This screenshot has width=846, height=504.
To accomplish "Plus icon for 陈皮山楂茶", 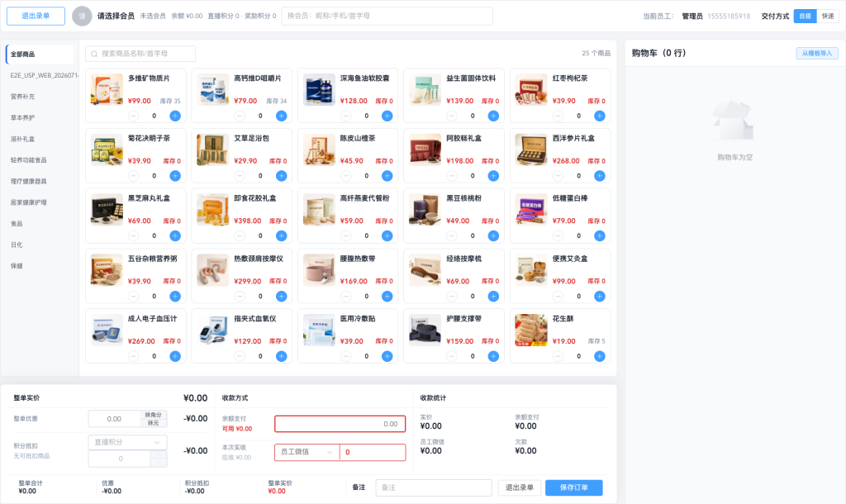I will 387,176.
